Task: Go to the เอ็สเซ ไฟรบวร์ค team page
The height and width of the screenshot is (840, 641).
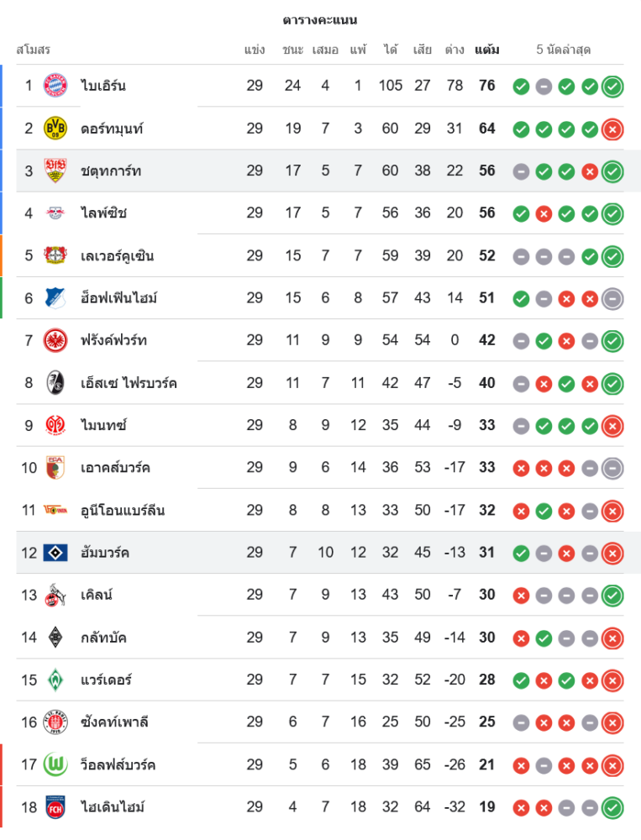Action: [129, 383]
